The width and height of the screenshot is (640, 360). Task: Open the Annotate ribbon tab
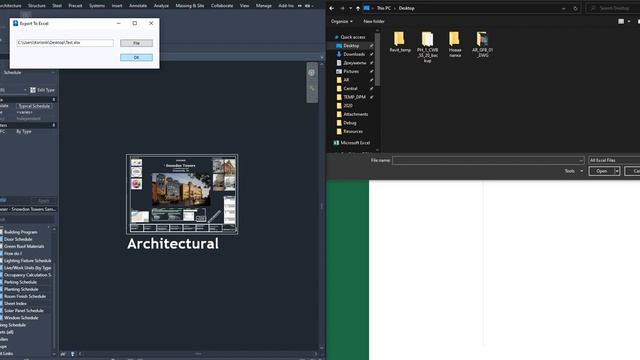(x=138, y=6)
